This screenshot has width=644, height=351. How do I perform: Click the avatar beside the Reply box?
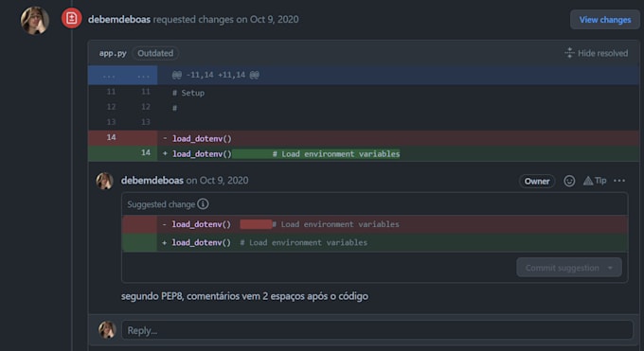[107, 329]
